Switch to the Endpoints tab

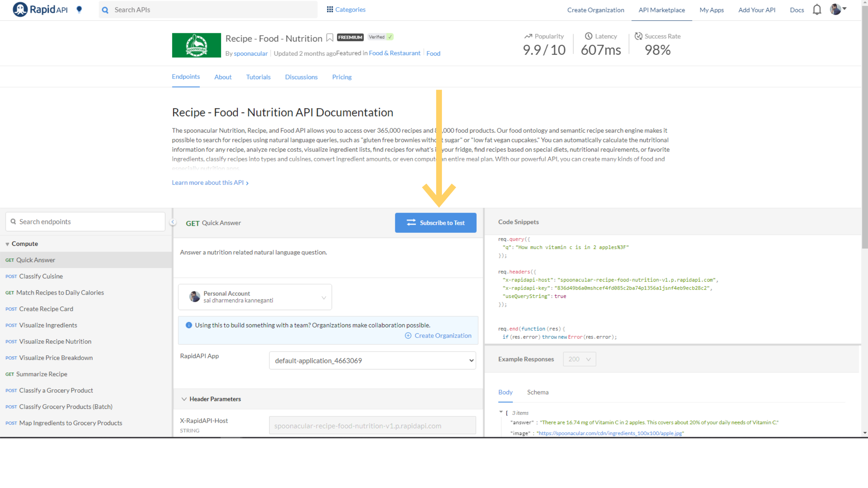click(186, 77)
